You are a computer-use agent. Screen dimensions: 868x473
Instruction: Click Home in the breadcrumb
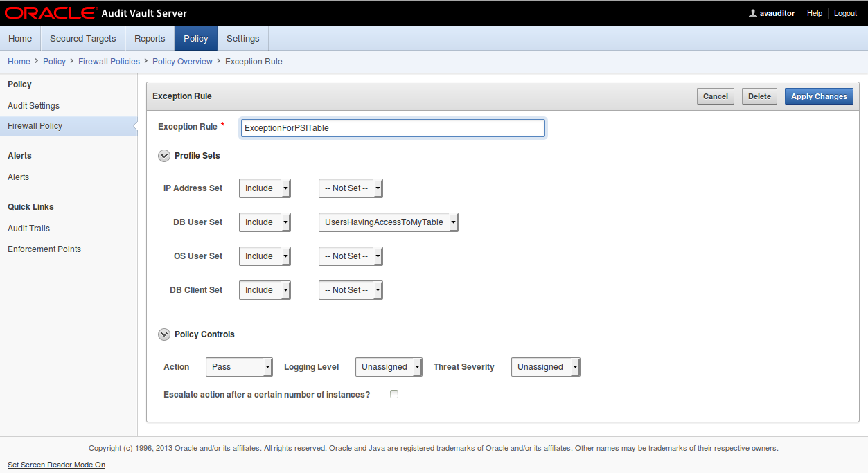[19, 62]
